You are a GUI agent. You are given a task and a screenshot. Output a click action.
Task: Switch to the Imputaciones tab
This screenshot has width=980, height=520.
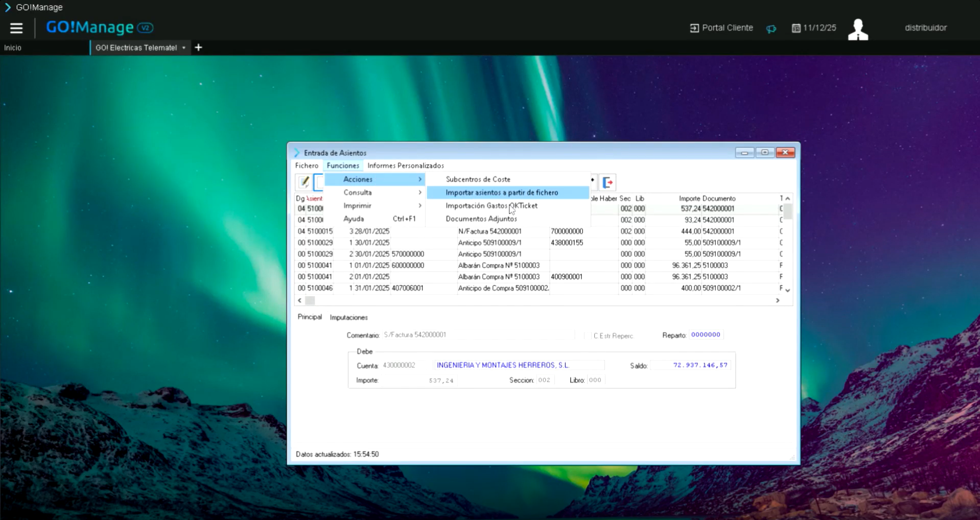coord(348,317)
